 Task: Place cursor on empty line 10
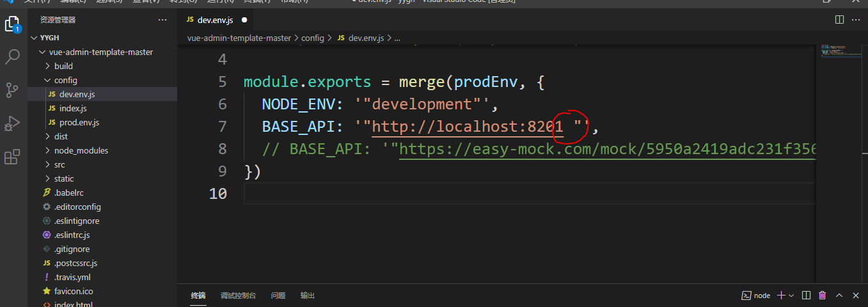click(530, 193)
